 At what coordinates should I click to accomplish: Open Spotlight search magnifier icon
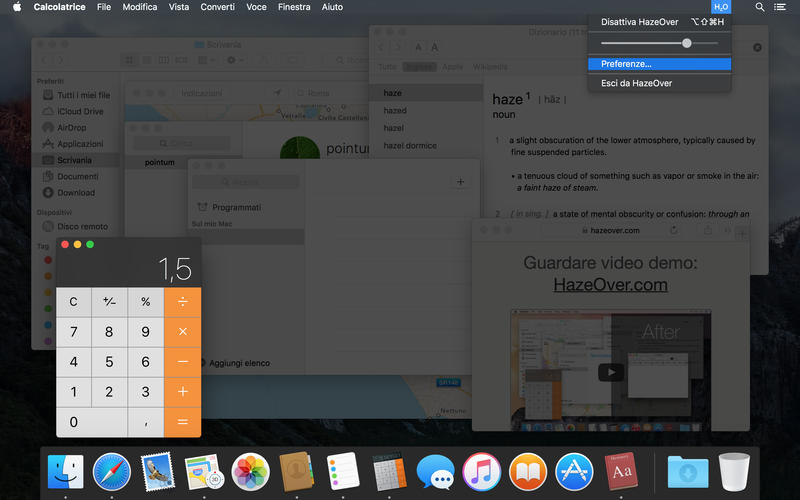(x=759, y=7)
